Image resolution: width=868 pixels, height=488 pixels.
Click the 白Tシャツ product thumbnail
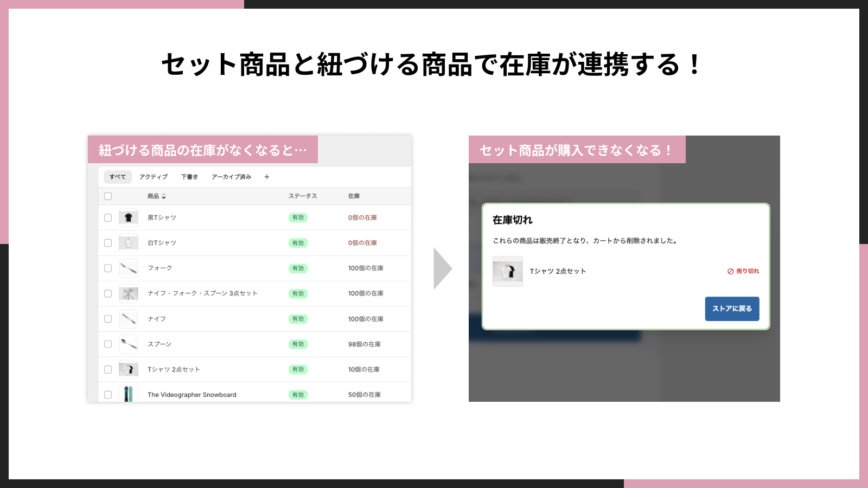point(129,243)
